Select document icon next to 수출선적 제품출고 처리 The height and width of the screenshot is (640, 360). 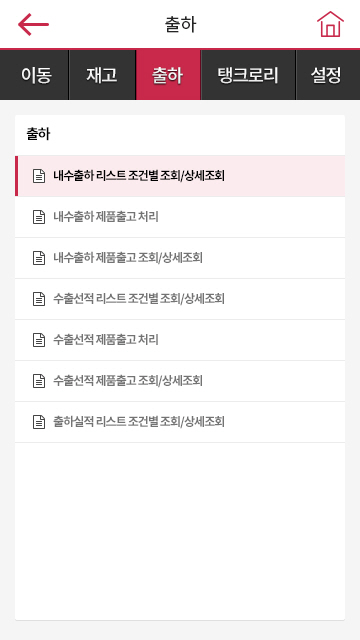[x=39, y=340]
